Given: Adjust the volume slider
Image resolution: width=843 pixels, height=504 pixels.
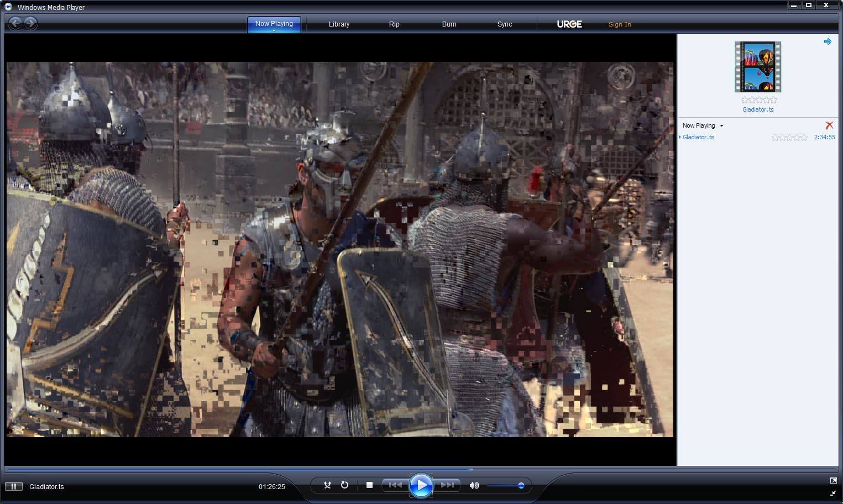Looking at the screenshot, I should pos(506,486).
